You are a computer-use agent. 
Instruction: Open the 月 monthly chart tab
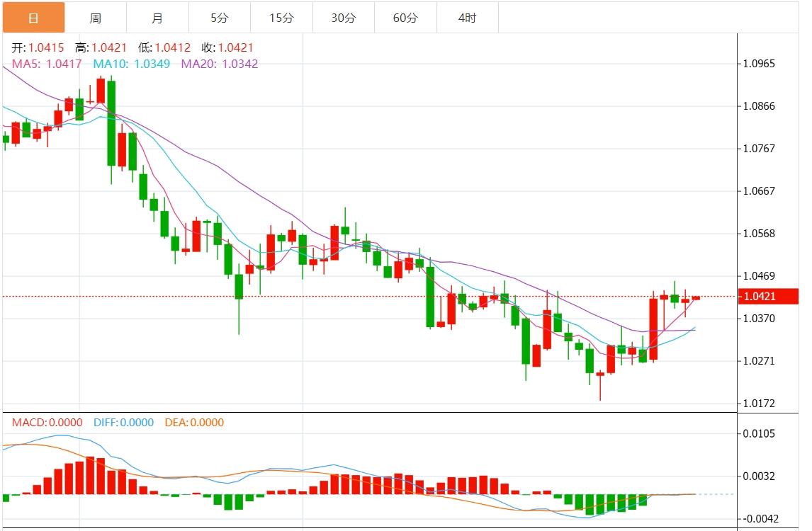(157, 18)
